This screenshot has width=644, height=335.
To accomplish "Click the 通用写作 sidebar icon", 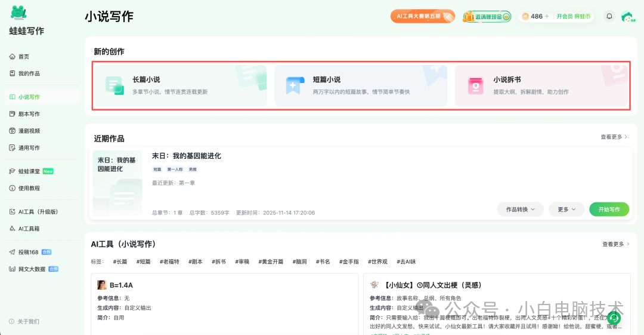I will point(13,147).
